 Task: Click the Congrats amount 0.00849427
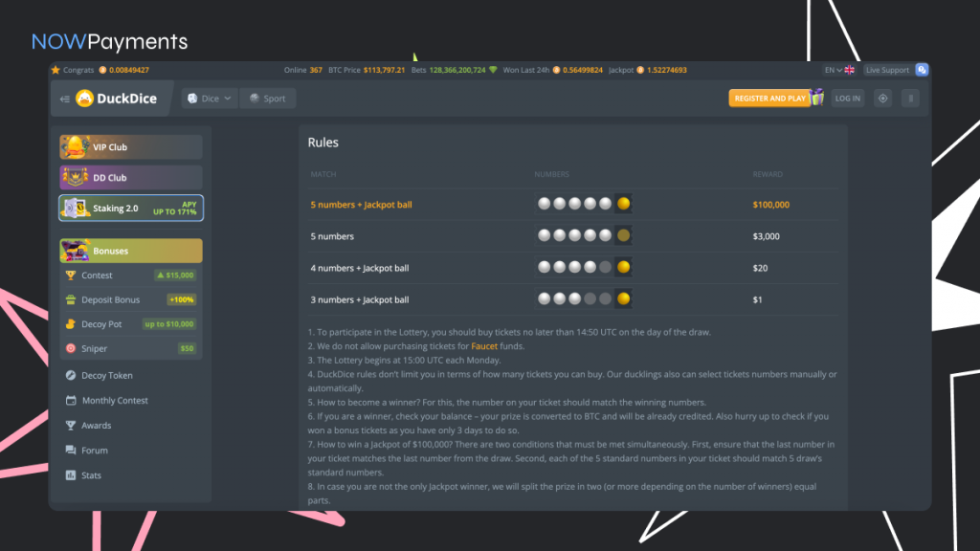pos(129,70)
